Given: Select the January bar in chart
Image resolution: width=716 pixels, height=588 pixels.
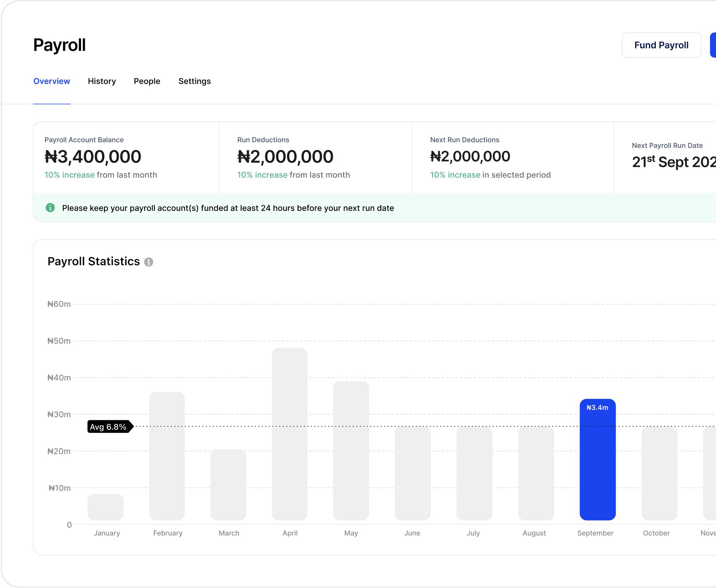Looking at the screenshot, I should pyautogui.click(x=106, y=507).
